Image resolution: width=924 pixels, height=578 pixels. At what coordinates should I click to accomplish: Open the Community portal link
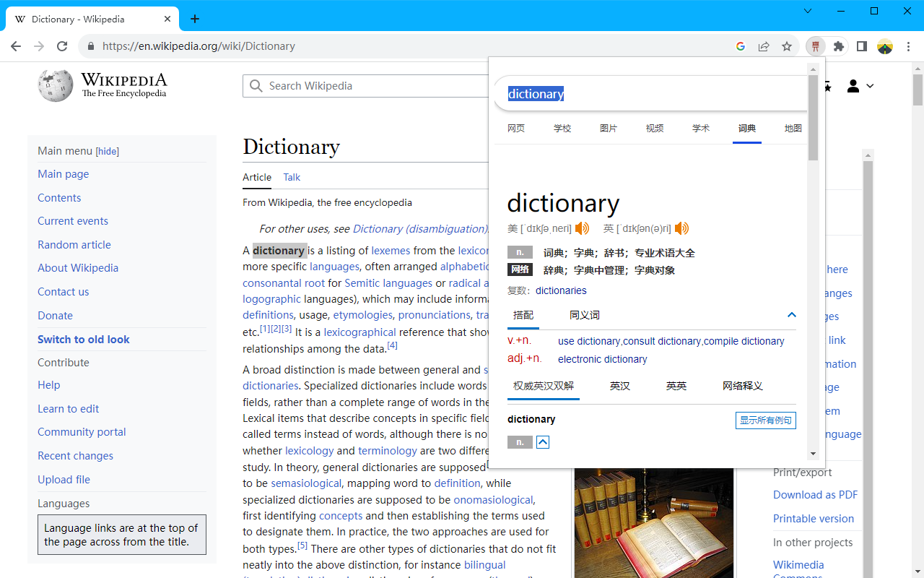82,432
